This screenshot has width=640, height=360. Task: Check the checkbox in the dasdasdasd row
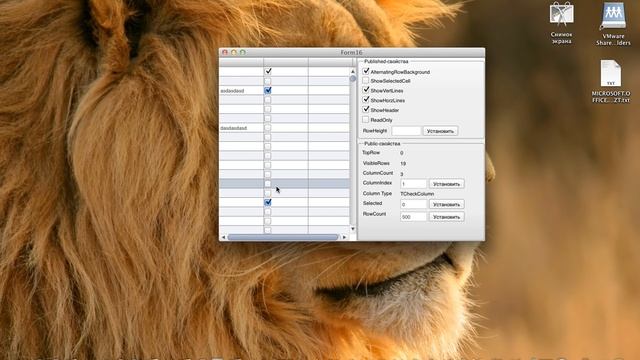[268, 128]
